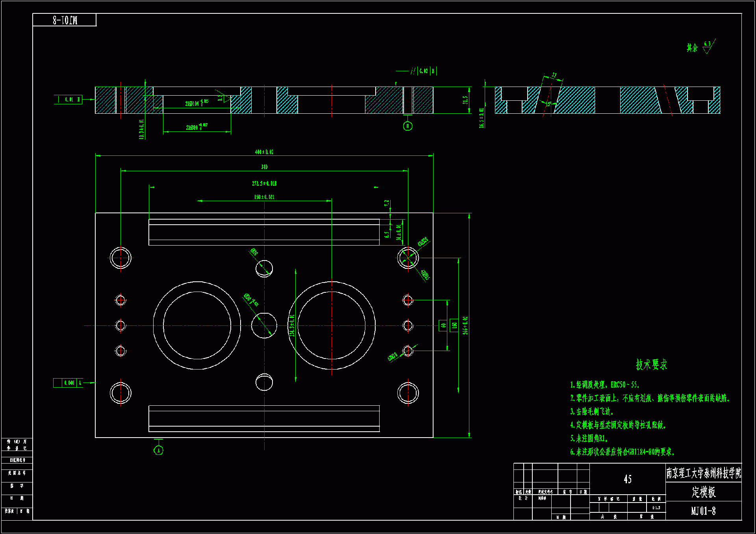Select the 6.3 surface roughness symbol
Screen dimensions: 756x534
(x=708, y=47)
